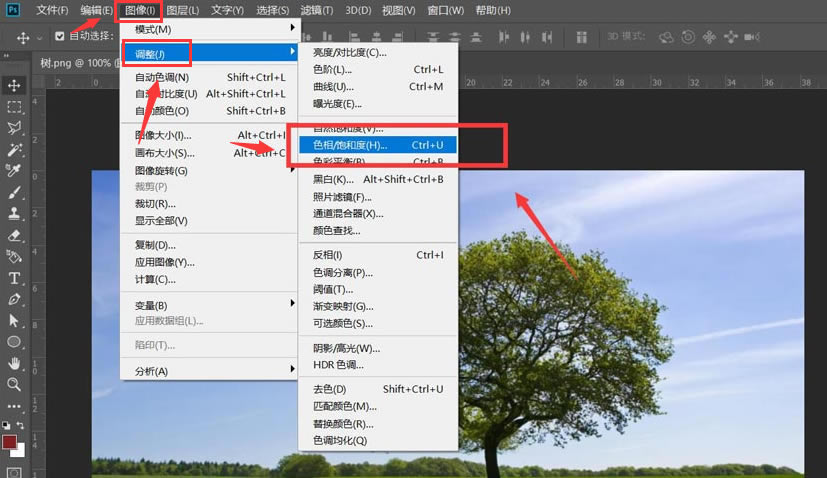
Task: Click distribute spacing icon in options bar
Action: point(581,37)
